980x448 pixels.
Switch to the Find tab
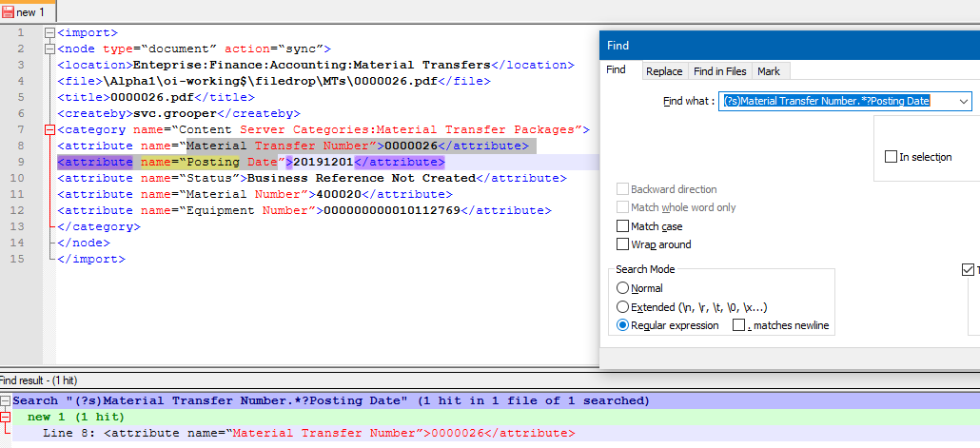coord(617,70)
